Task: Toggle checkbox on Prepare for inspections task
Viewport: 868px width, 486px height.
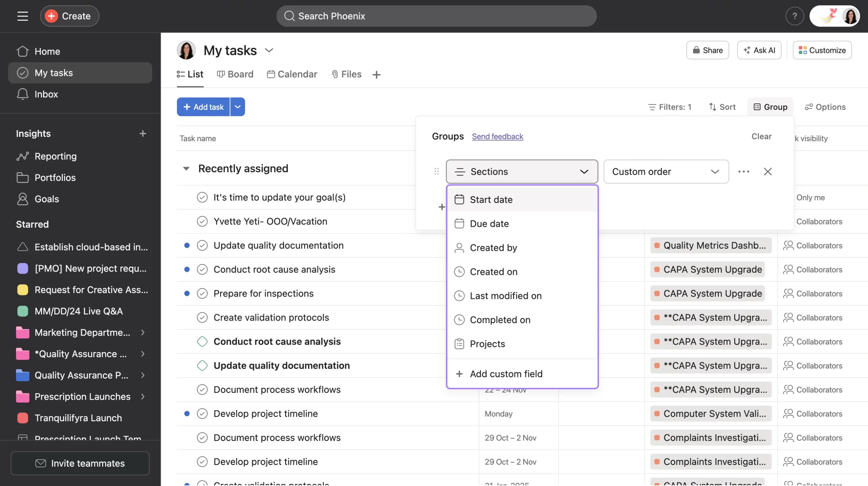Action: [x=201, y=293]
